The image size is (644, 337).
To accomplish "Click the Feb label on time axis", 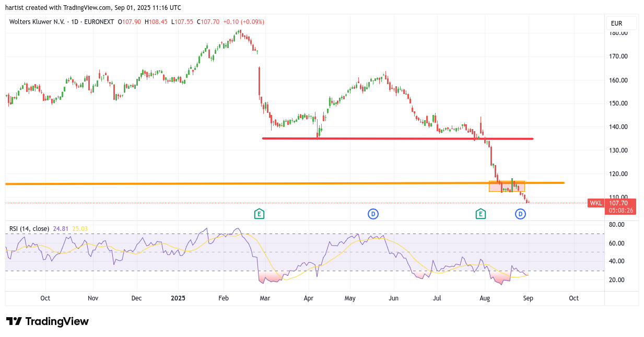I will coord(223,298).
